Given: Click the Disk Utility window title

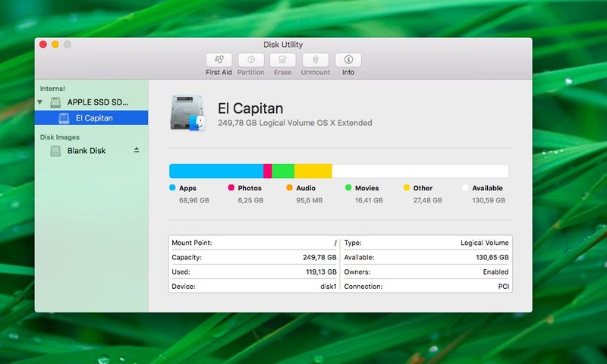Looking at the screenshot, I should click(x=283, y=45).
